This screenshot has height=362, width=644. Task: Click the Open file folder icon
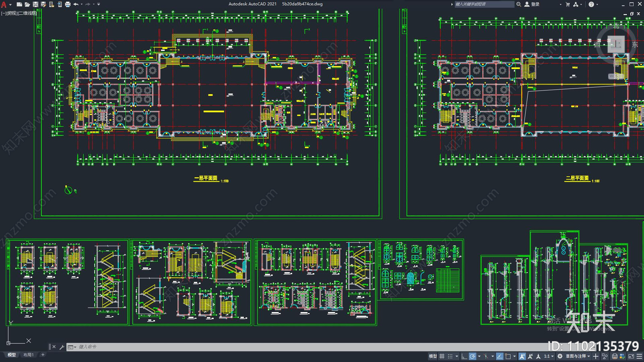click(x=27, y=4)
